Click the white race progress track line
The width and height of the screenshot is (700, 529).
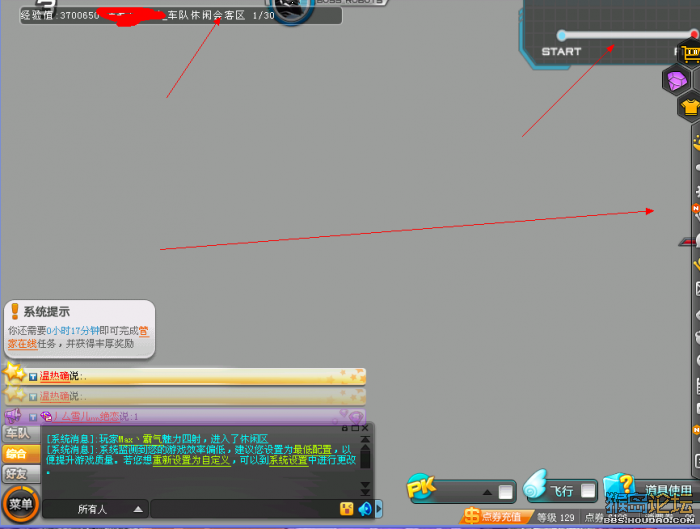pos(628,35)
